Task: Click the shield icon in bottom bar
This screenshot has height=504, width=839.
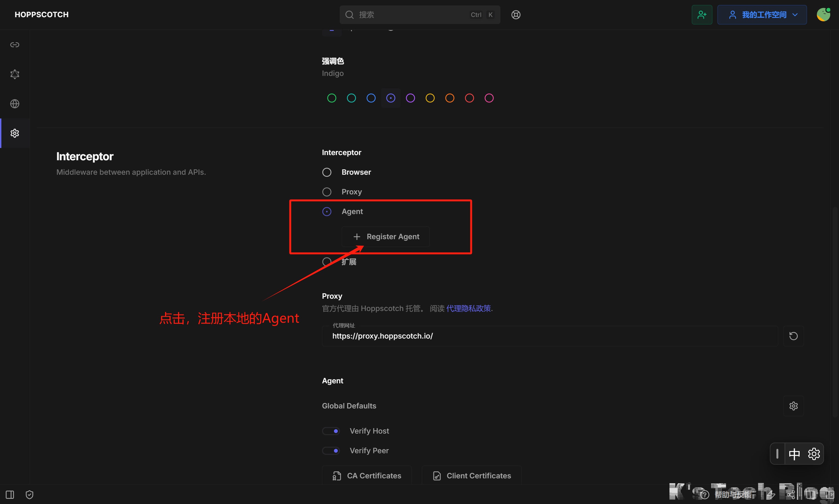Action: coord(30,494)
